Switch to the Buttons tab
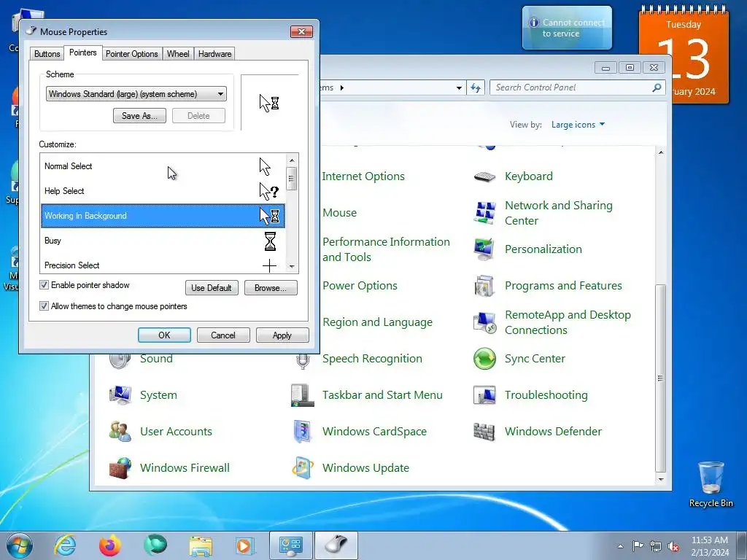747x560 pixels. [x=47, y=54]
